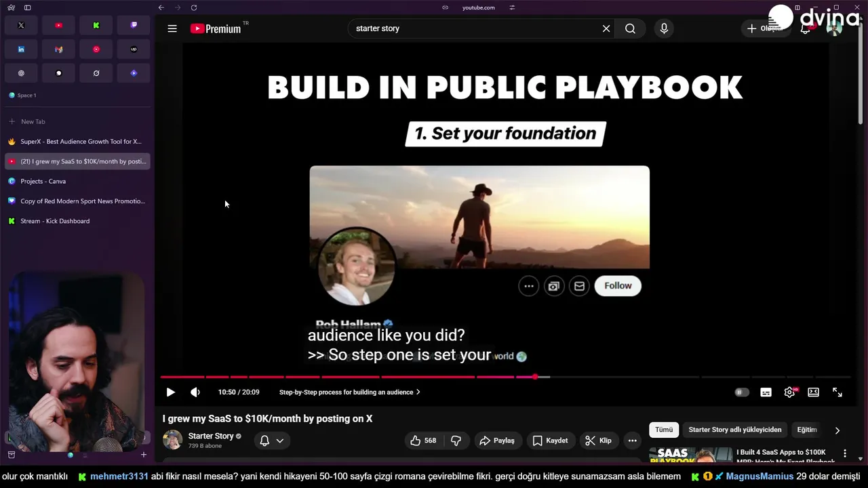Seek on the video progress bar
This screenshot has height=488, width=868.
point(505,377)
